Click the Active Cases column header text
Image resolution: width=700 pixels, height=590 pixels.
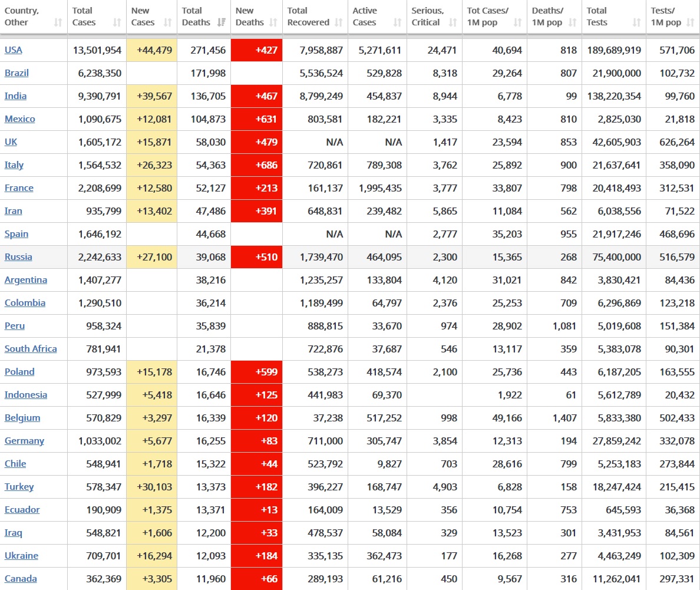(x=365, y=17)
